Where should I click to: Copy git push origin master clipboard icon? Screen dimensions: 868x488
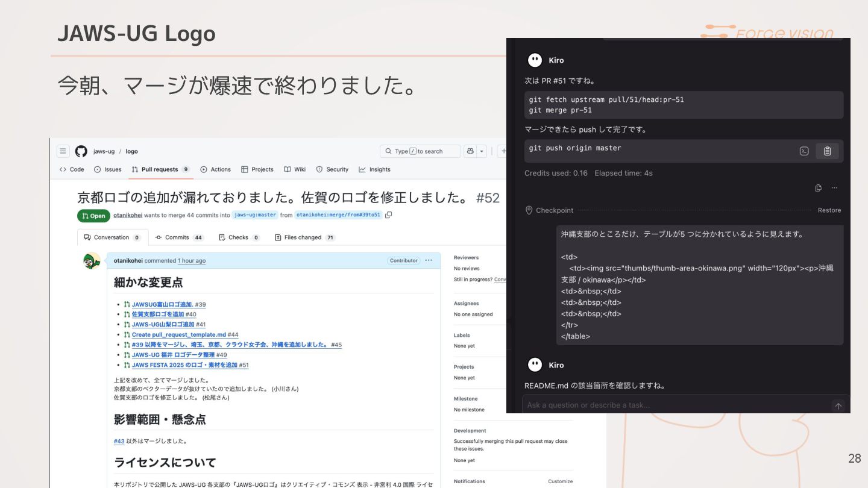827,151
